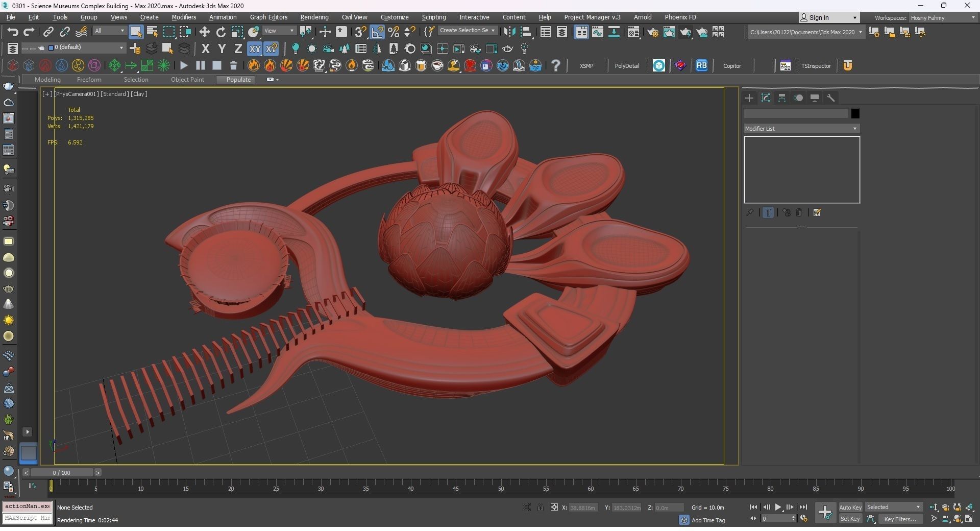Image resolution: width=980 pixels, height=531 pixels.
Task: Open the Scripting menu
Action: 434,17
